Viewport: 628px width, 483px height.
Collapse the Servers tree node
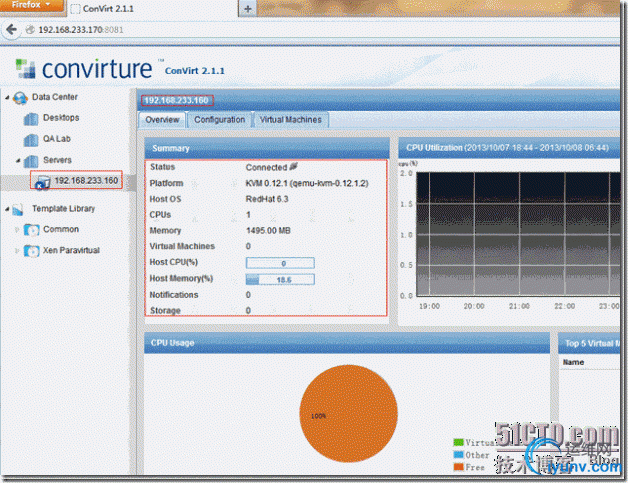click(17, 160)
